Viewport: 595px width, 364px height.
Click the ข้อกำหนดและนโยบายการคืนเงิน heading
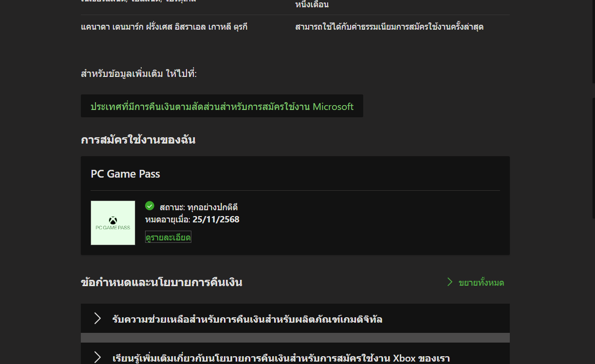click(x=162, y=282)
